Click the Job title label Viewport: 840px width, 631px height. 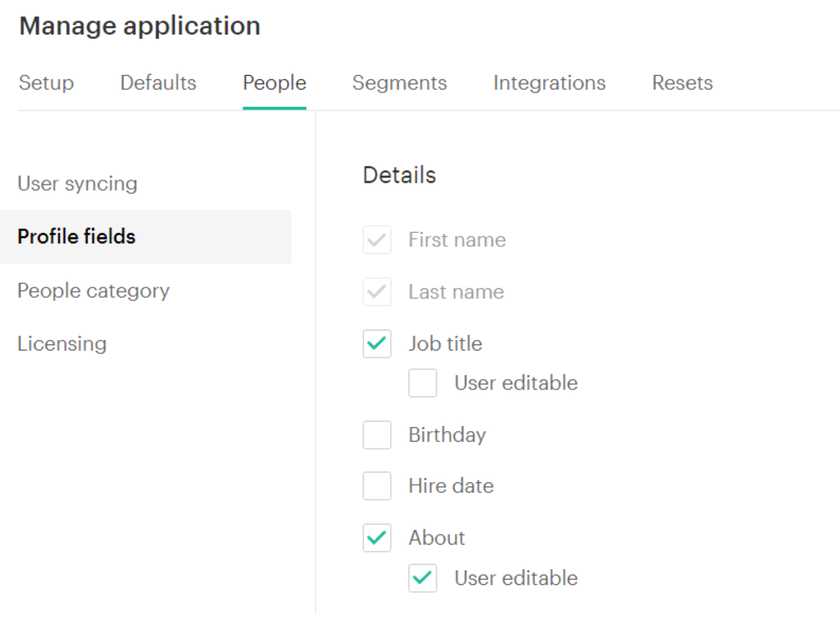tap(445, 344)
